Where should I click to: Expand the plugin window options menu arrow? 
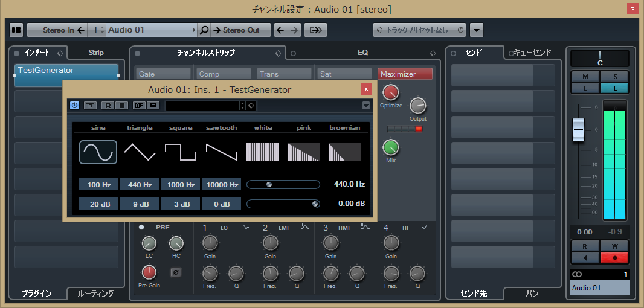(x=365, y=106)
